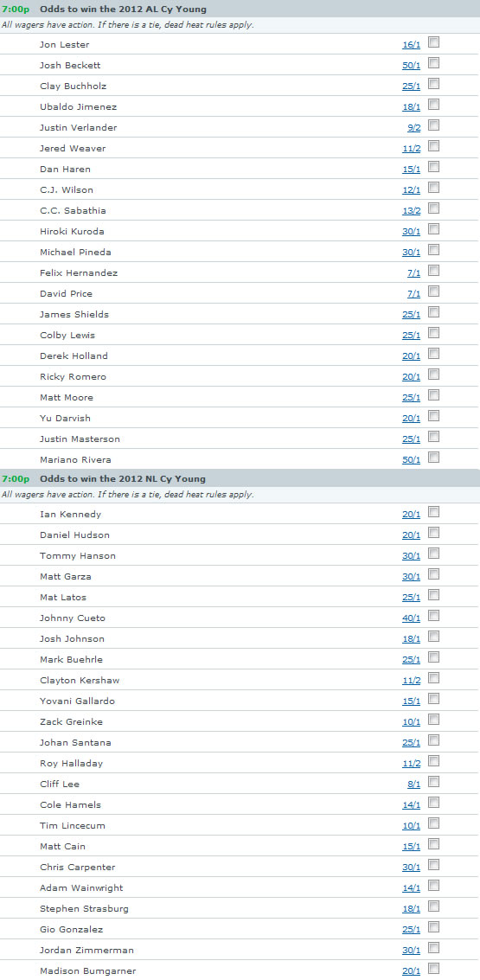480x980 pixels.
Task: Click the 2012 AL Cy Young header
Action: (x=123, y=10)
